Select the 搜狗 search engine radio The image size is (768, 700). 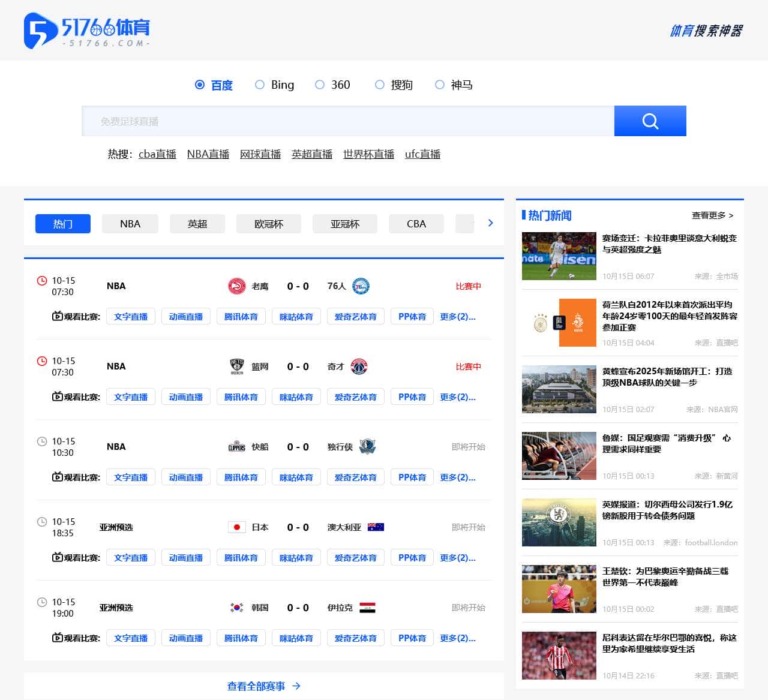pos(380,85)
